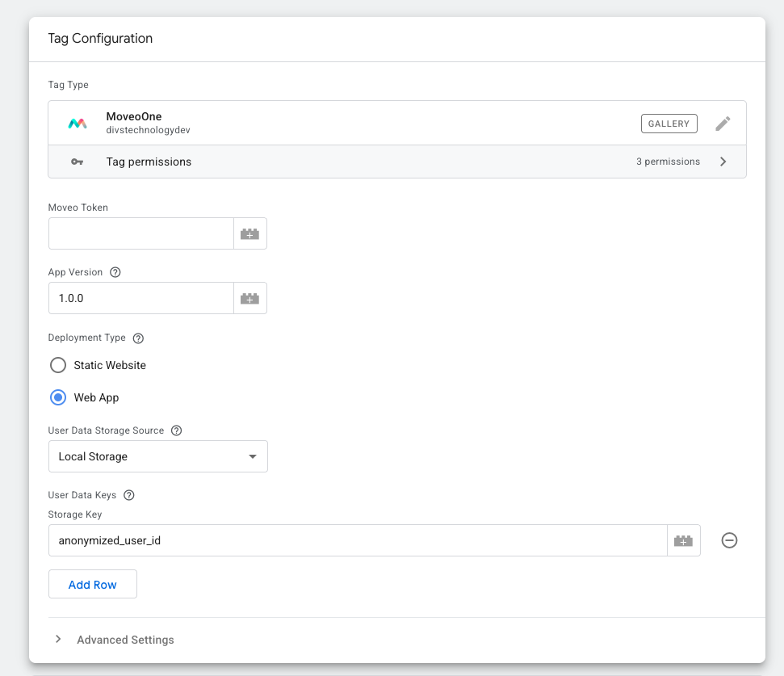
Task: Open the Local Storage dropdown
Action: coord(158,456)
